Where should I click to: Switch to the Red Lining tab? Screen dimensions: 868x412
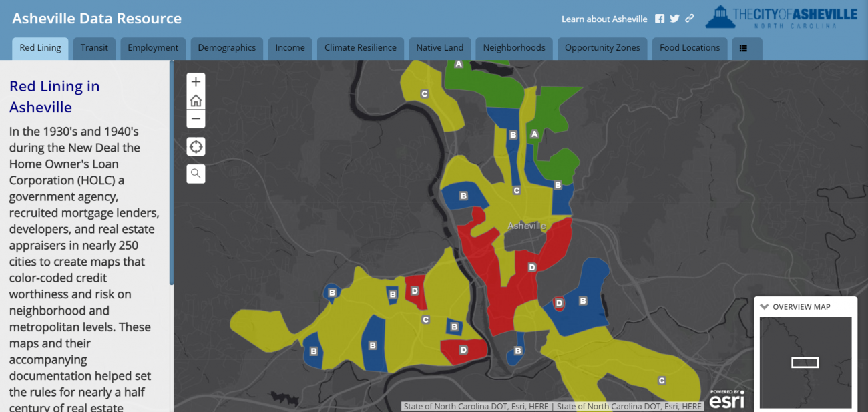(40, 48)
